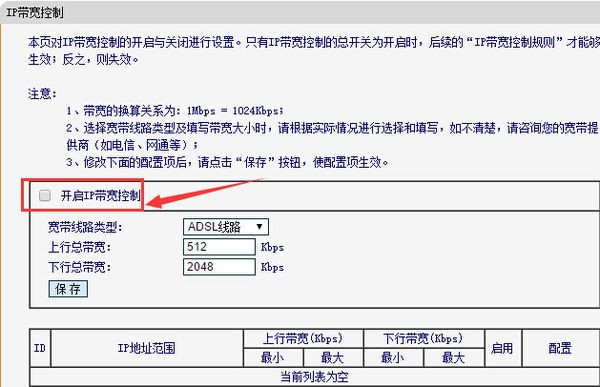This screenshot has width=600, height=387.
Task: Click the 保存 button
Action: [x=68, y=289]
